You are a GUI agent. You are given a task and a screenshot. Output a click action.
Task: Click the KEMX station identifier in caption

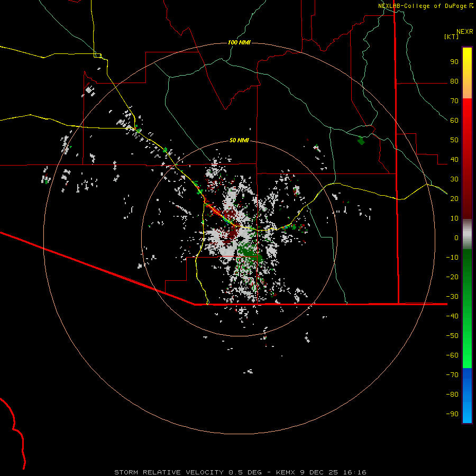[x=286, y=472]
